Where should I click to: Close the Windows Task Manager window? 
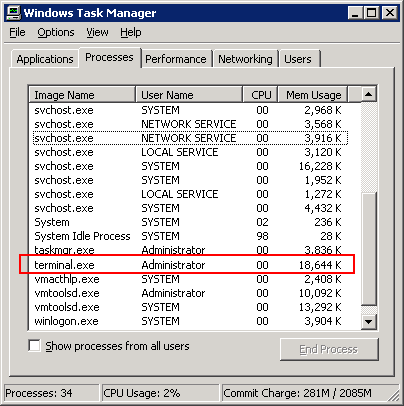[x=389, y=13]
